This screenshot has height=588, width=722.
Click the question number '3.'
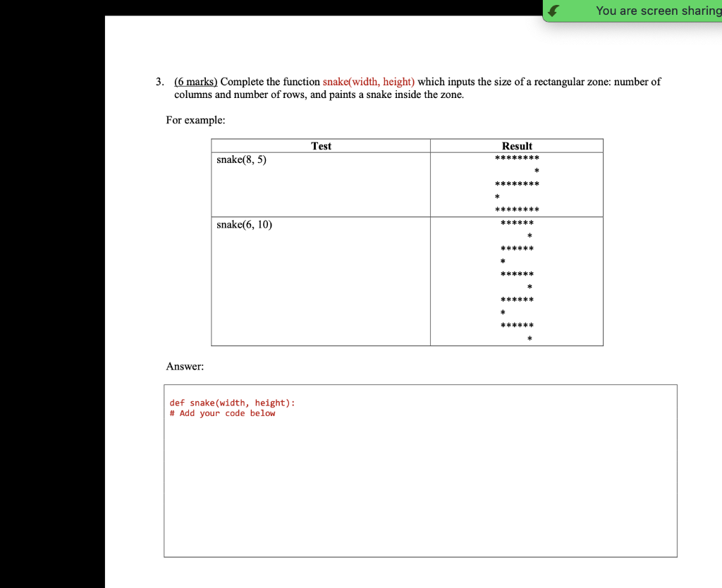(160, 82)
